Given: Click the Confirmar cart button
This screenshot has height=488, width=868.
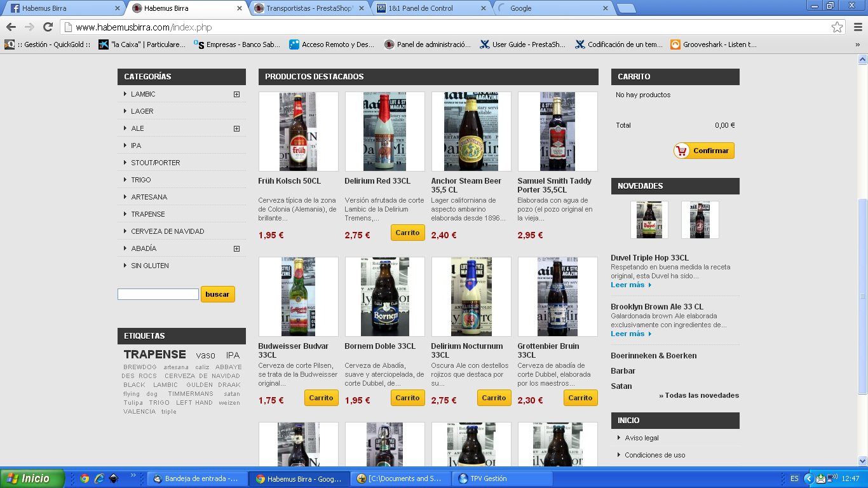Looking at the screenshot, I should pos(704,151).
